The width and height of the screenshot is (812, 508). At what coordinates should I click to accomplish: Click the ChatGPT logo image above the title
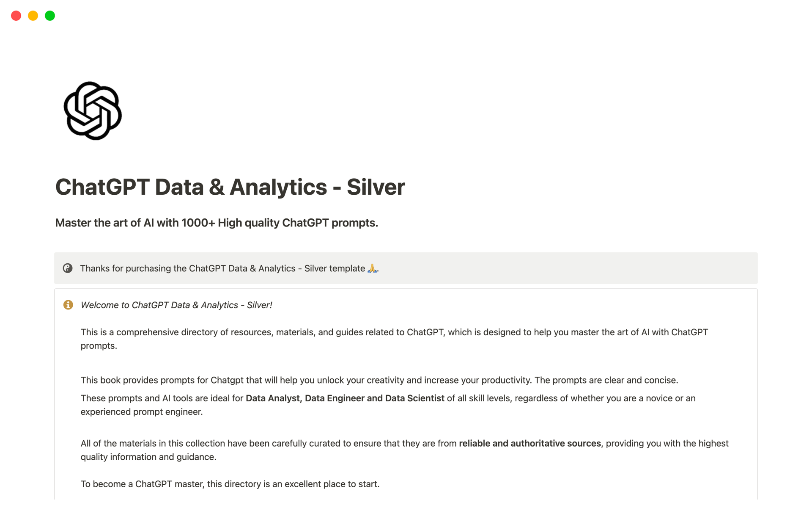coord(93,110)
